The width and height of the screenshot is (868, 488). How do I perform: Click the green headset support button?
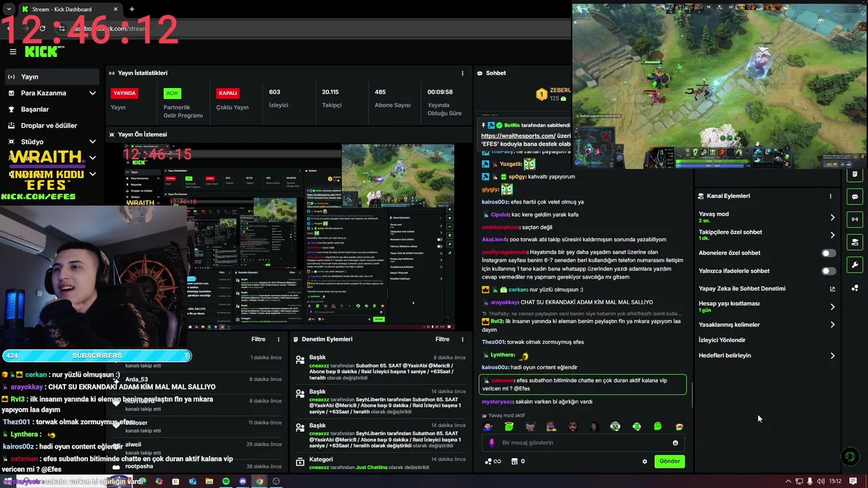click(850, 457)
